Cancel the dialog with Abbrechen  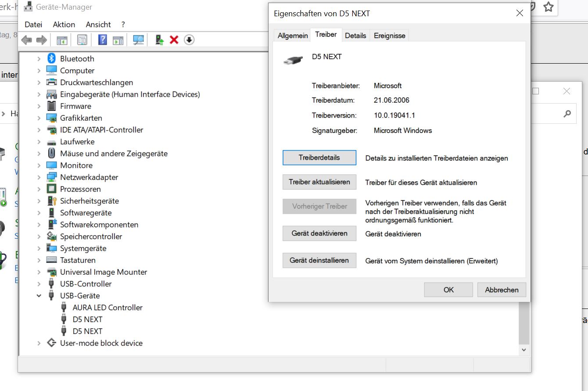tap(502, 290)
